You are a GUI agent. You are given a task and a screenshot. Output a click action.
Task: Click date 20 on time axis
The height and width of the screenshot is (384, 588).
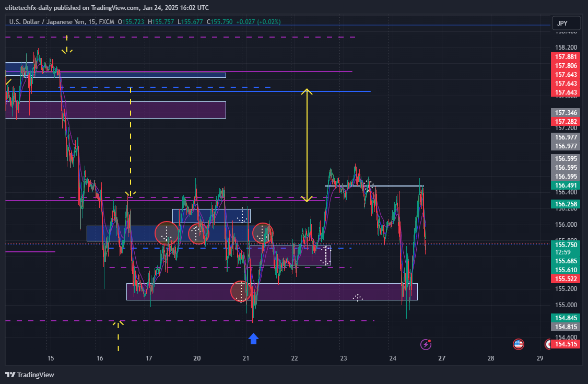pos(197,358)
